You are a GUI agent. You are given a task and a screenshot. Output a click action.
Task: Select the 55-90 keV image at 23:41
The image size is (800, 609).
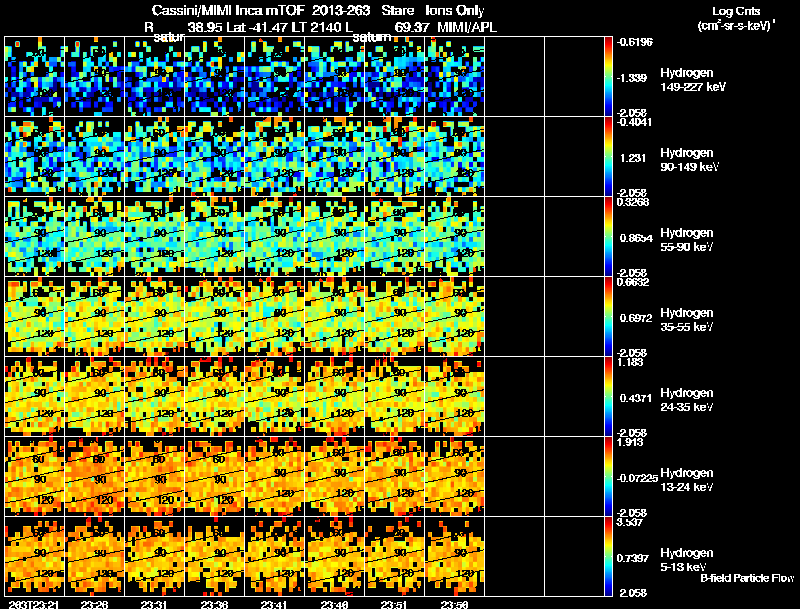point(274,237)
